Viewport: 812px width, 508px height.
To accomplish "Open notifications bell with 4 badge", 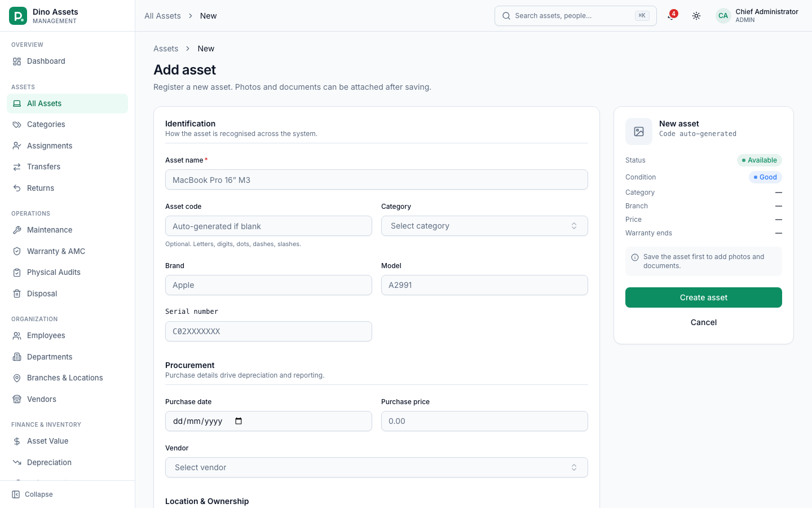I will (671, 16).
